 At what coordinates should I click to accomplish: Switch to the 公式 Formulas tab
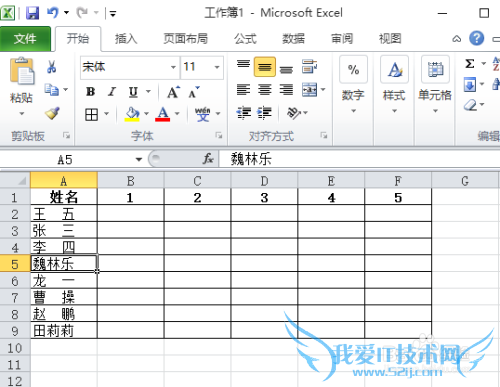point(245,39)
